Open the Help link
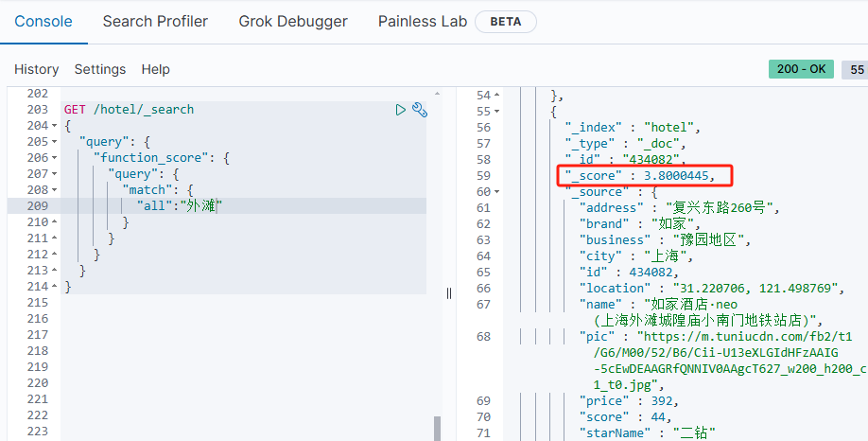This screenshot has height=441, width=868. tap(156, 69)
